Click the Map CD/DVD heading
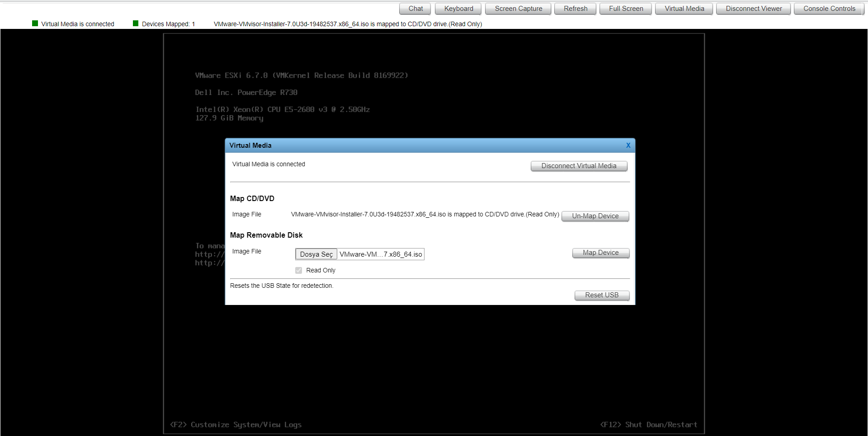This screenshot has width=868, height=436. [x=252, y=198]
